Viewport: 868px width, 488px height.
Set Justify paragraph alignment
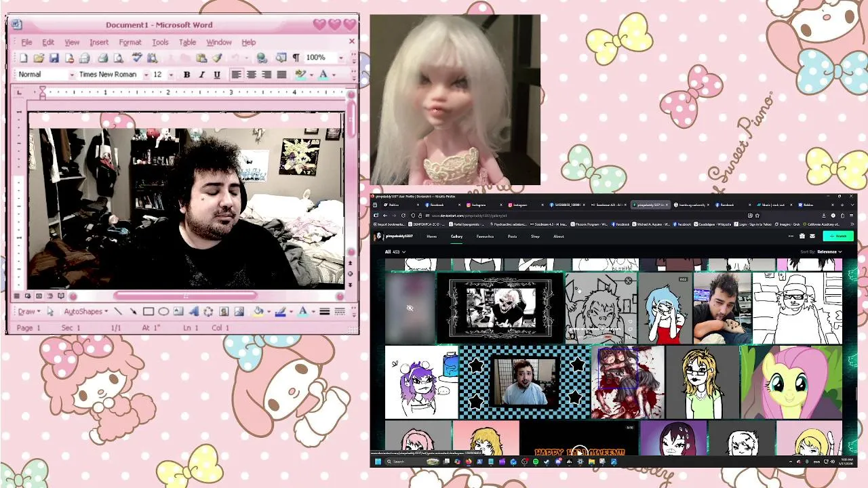point(281,75)
